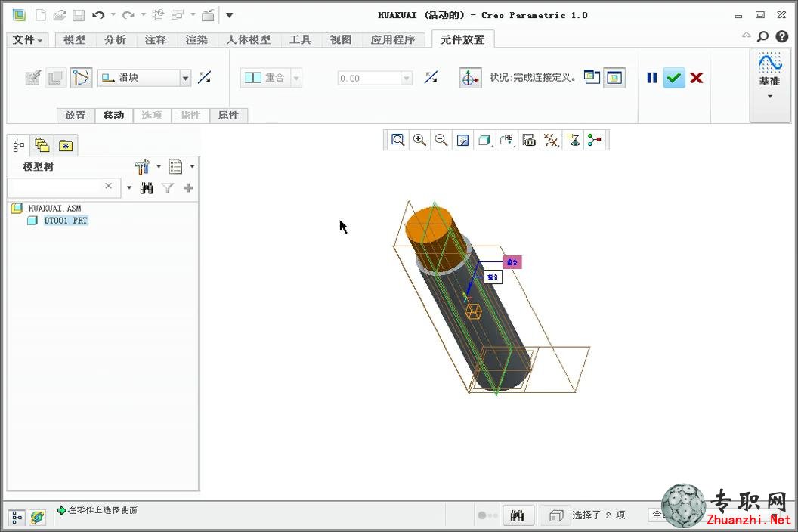Viewport: 798px width, 532px height.
Task: Minimize the ribbon with the caret icon
Action: pos(746,35)
